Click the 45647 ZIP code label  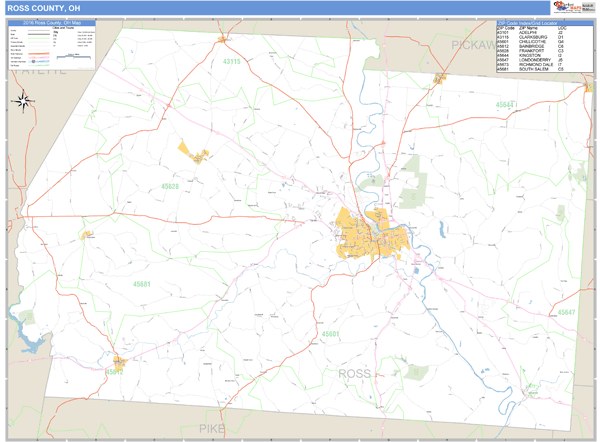click(x=566, y=313)
